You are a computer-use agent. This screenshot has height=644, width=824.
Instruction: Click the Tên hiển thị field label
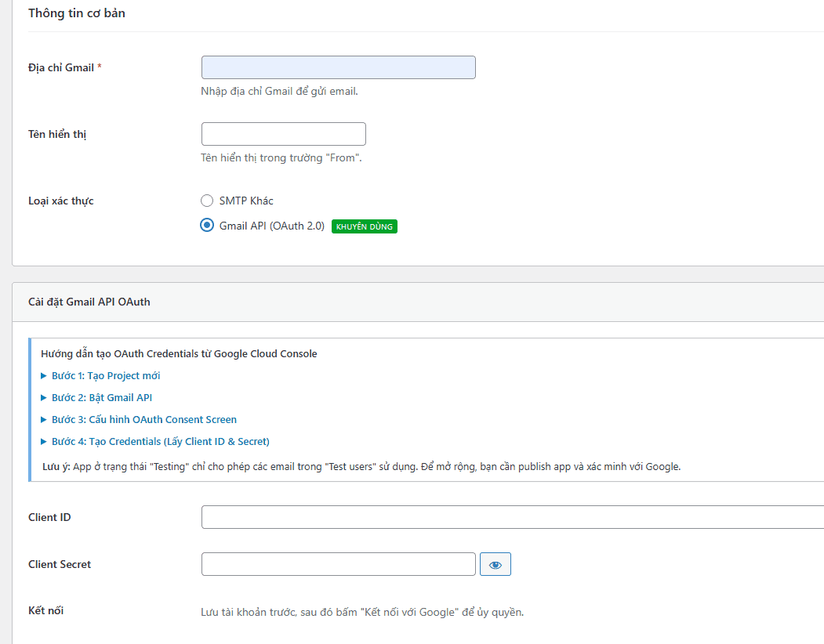click(x=57, y=134)
